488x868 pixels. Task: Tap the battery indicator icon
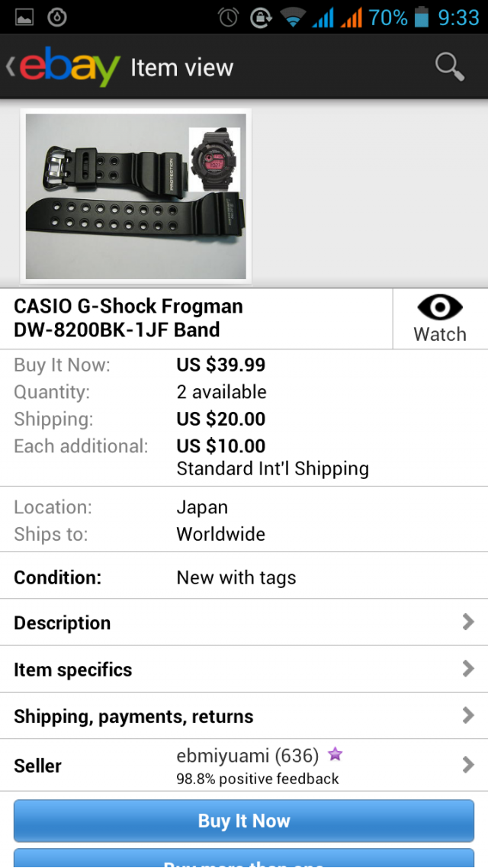pos(422,17)
